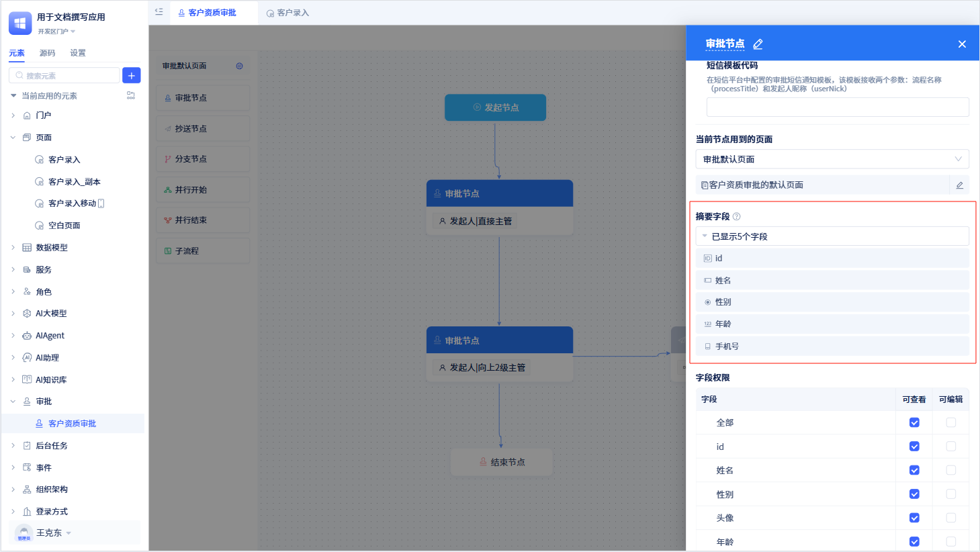Click the AI大模型 icon
The width and height of the screenshot is (980, 552).
click(27, 314)
